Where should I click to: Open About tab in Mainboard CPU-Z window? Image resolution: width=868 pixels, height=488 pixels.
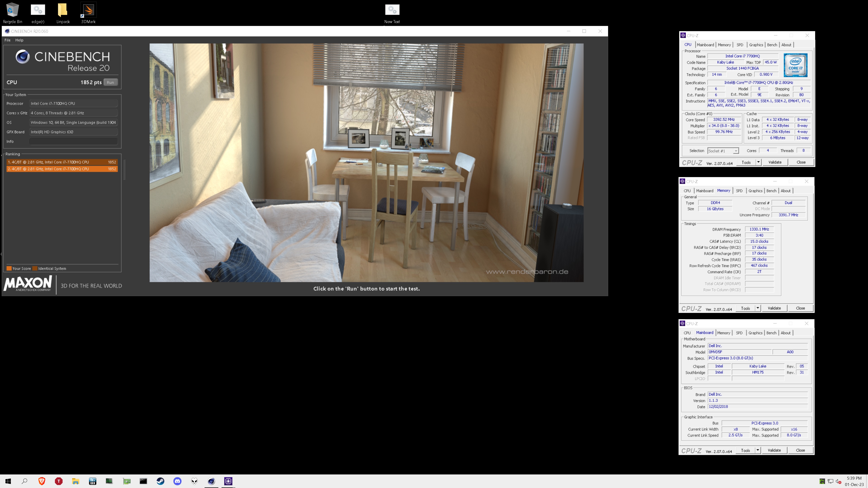click(x=785, y=333)
